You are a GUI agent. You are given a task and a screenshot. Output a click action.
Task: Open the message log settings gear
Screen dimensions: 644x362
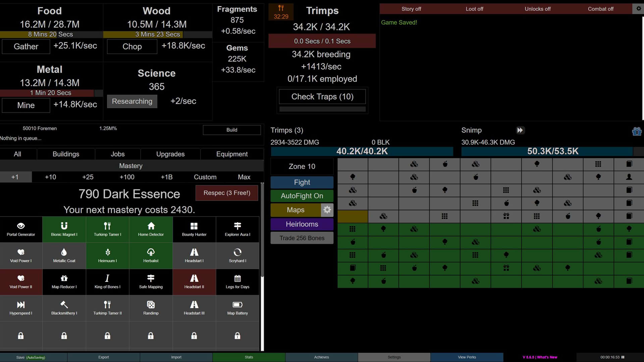[x=638, y=9]
